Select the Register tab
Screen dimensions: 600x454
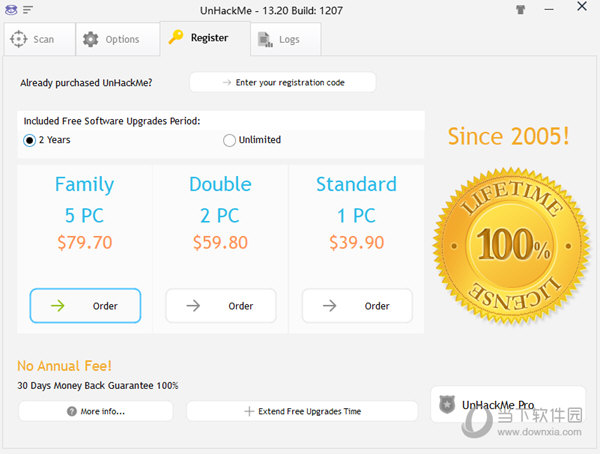(205, 38)
